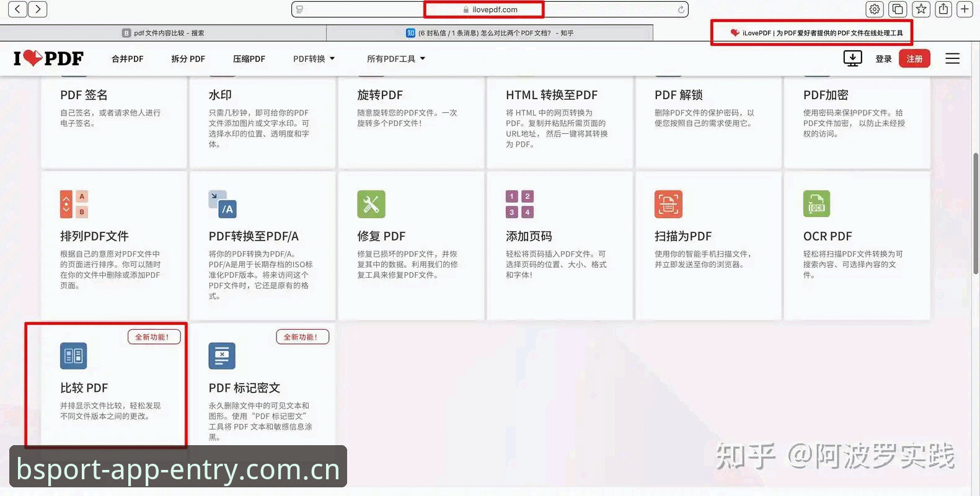Click the desktop app download icon
Image resolution: width=980 pixels, height=496 pixels.
(852, 58)
